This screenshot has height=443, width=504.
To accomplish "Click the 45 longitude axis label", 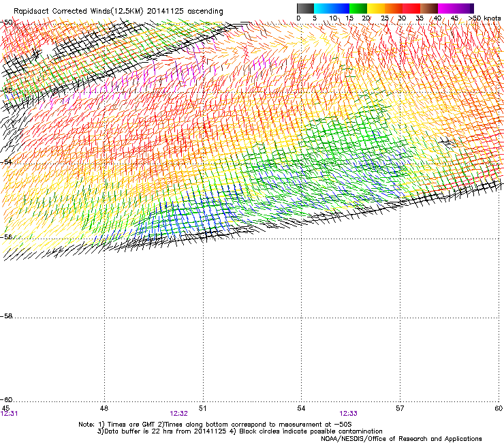I will [5, 408].
